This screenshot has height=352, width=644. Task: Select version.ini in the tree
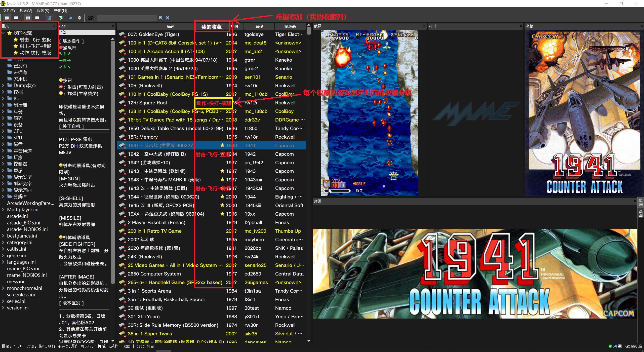(18, 308)
